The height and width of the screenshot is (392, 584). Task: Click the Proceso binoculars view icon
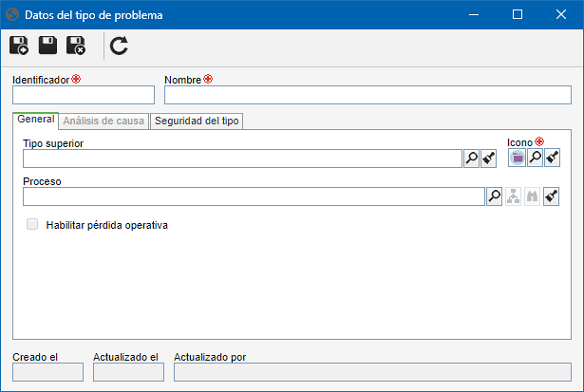pos(532,196)
